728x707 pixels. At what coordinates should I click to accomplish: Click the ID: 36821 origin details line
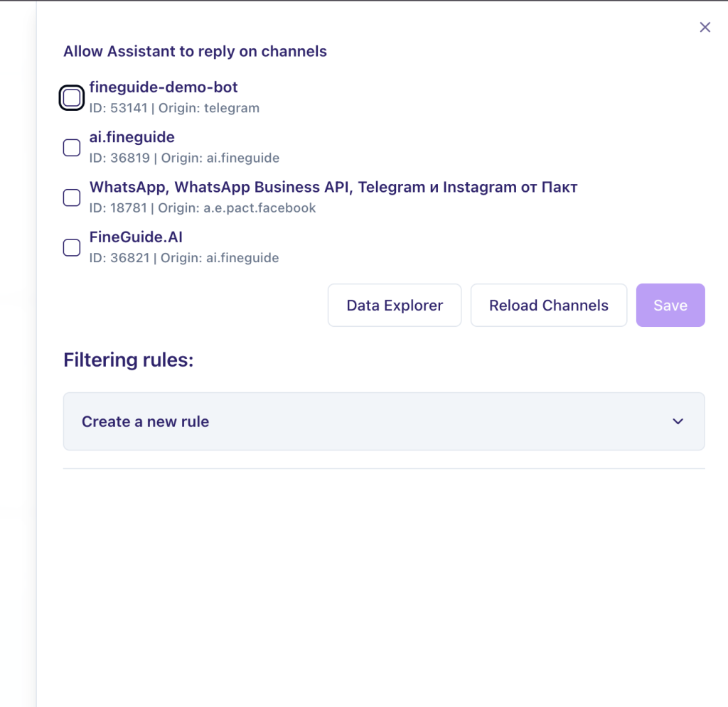click(x=184, y=258)
